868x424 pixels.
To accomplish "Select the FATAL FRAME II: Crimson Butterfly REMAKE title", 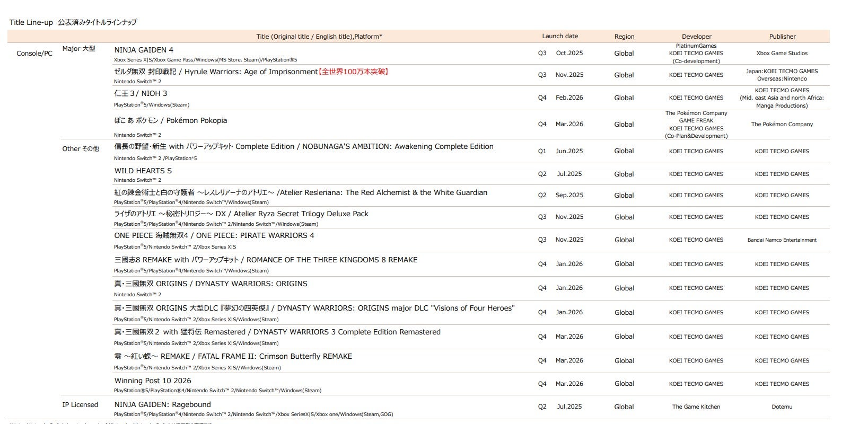I will click(233, 356).
